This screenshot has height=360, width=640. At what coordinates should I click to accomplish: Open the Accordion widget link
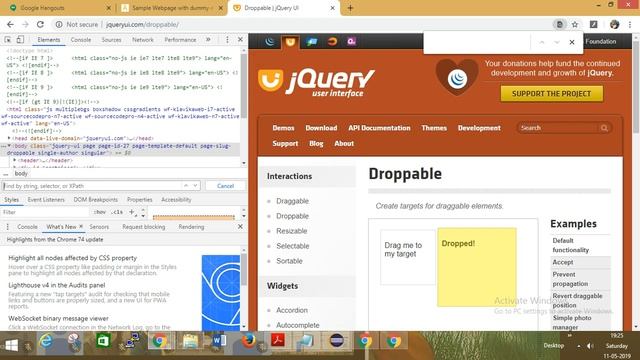292,310
